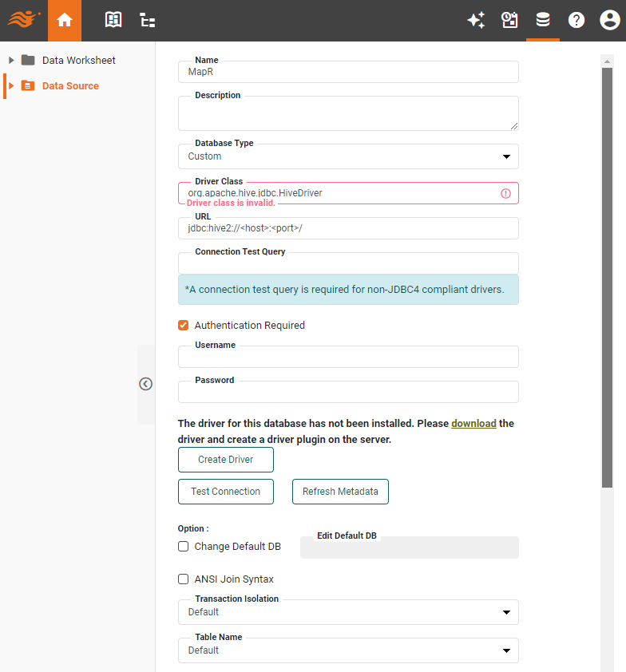This screenshot has width=626, height=672.
Task: Open the Database Type dropdown
Action: coord(506,156)
